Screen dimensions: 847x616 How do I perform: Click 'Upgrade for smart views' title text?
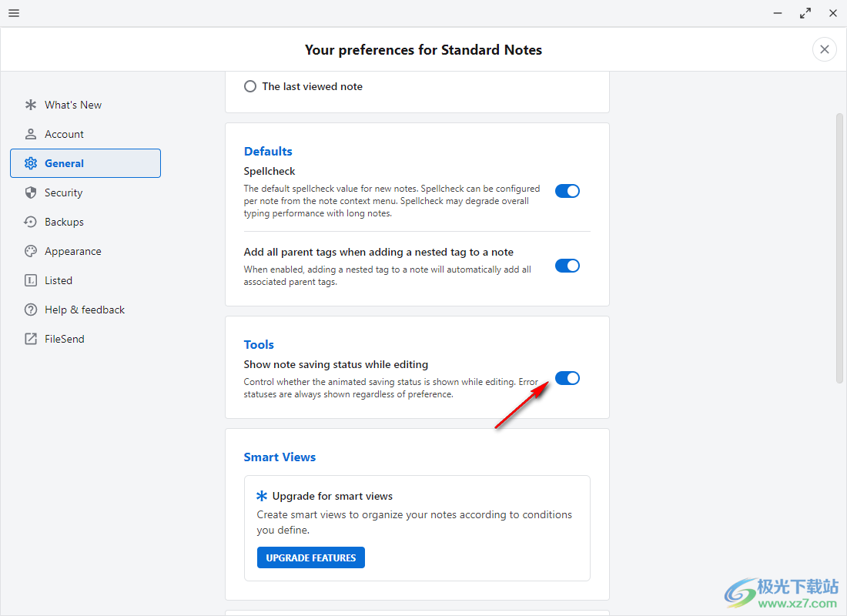click(x=332, y=496)
